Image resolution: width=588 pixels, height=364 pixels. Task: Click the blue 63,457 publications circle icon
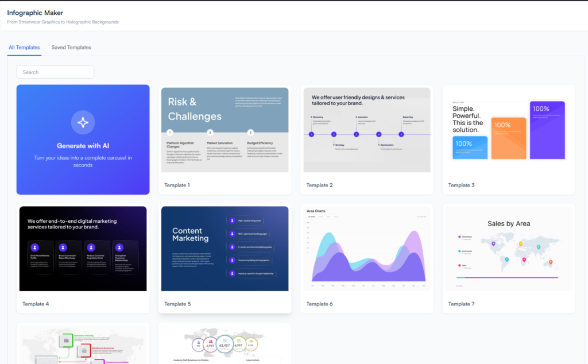point(225,344)
